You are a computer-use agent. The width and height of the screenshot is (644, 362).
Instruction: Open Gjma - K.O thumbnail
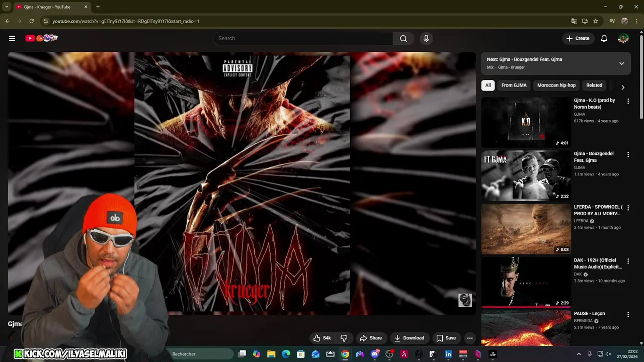[526, 122]
